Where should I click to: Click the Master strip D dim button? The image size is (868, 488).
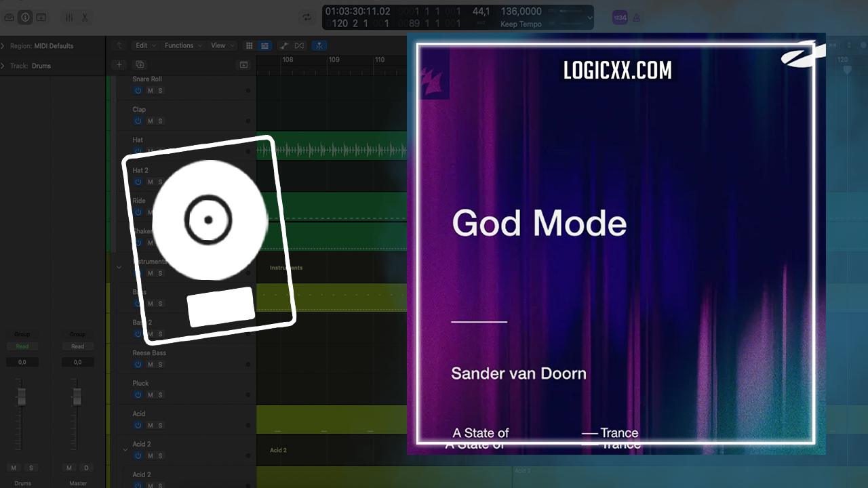pyautogui.click(x=86, y=468)
